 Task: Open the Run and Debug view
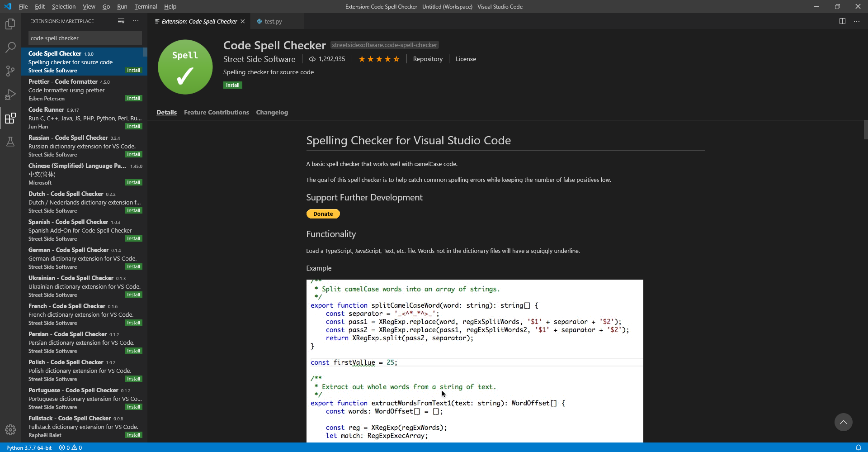[x=10, y=95]
